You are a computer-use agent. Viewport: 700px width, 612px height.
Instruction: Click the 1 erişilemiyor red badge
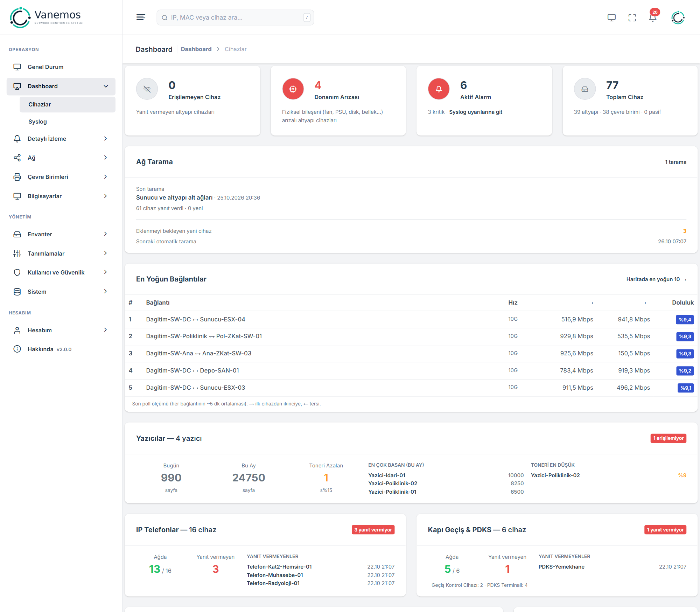pos(668,438)
